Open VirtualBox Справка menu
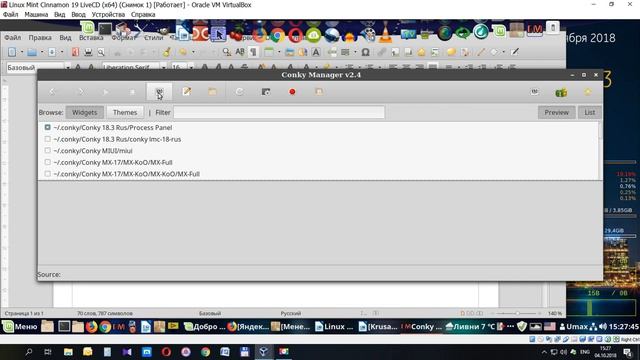Viewport: 640px width, 360px height. point(143,15)
